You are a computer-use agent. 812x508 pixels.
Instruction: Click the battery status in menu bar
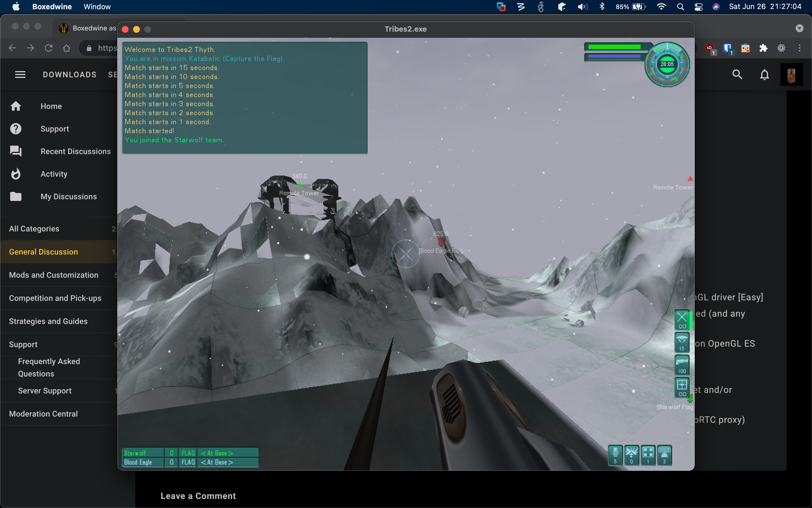(630, 7)
